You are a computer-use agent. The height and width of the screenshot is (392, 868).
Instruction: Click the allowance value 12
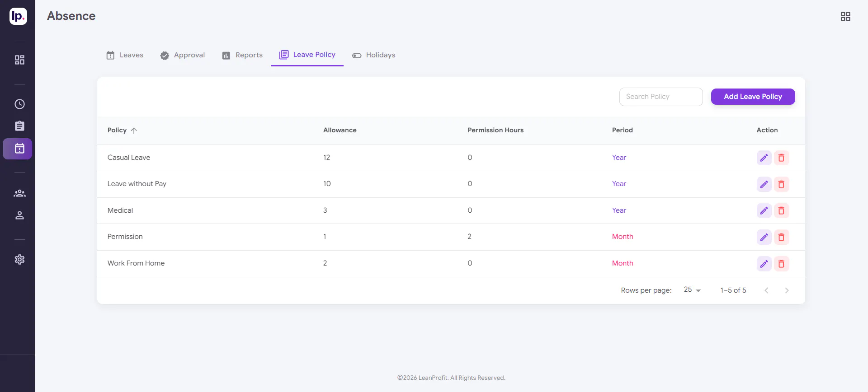(326, 158)
